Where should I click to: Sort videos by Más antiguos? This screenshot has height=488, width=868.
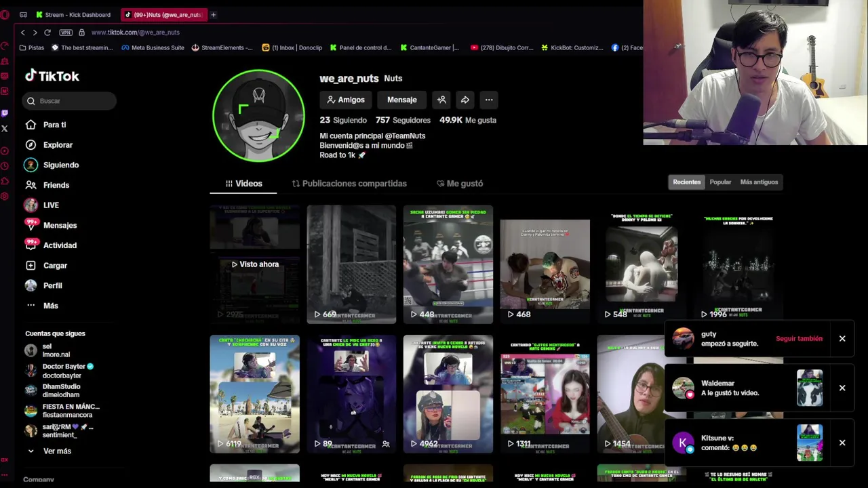(x=759, y=182)
